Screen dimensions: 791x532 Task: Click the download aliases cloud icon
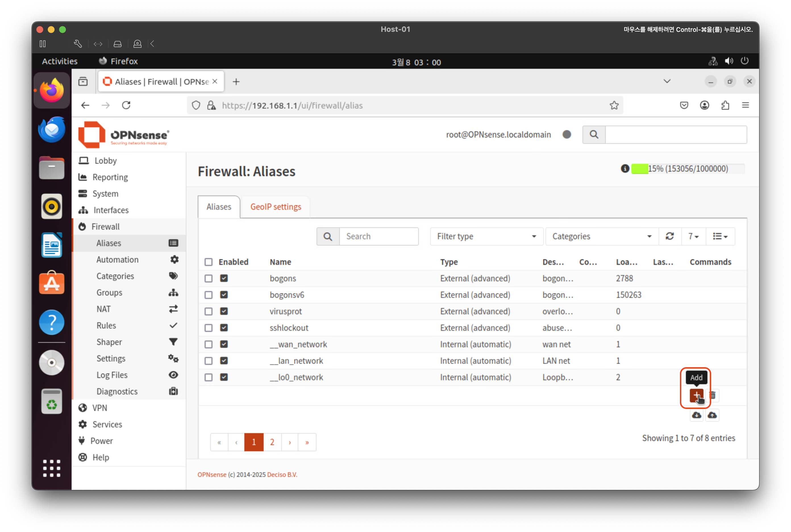(696, 415)
